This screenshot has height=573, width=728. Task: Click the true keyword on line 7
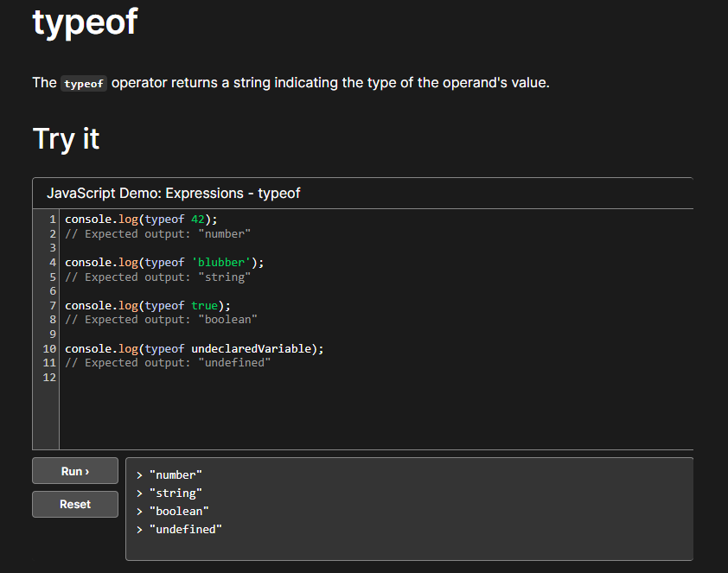pos(205,305)
